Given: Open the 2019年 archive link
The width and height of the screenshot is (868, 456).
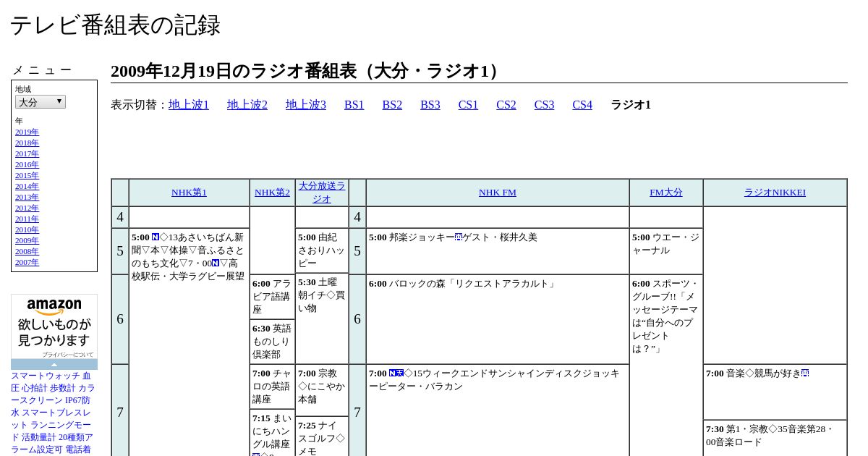Looking at the screenshot, I should [27, 132].
